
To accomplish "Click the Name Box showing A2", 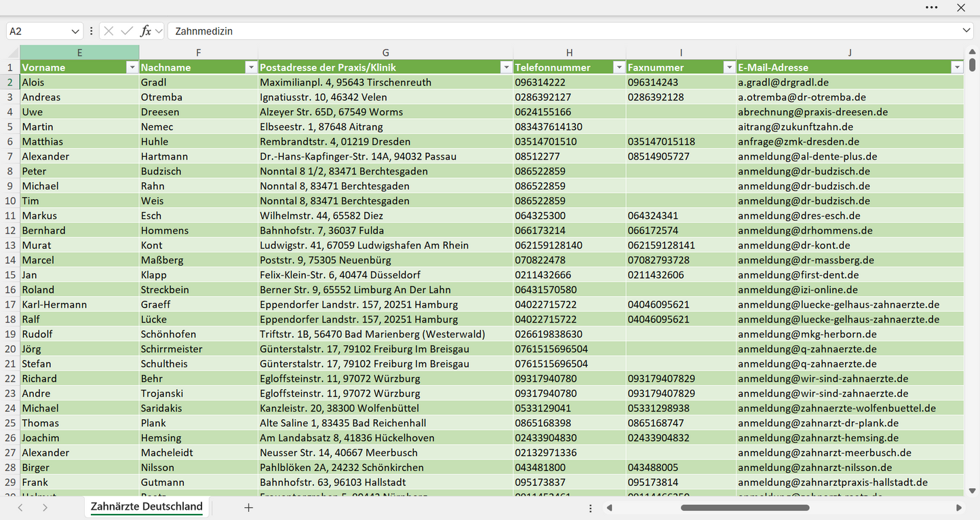I will click(x=38, y=31).
